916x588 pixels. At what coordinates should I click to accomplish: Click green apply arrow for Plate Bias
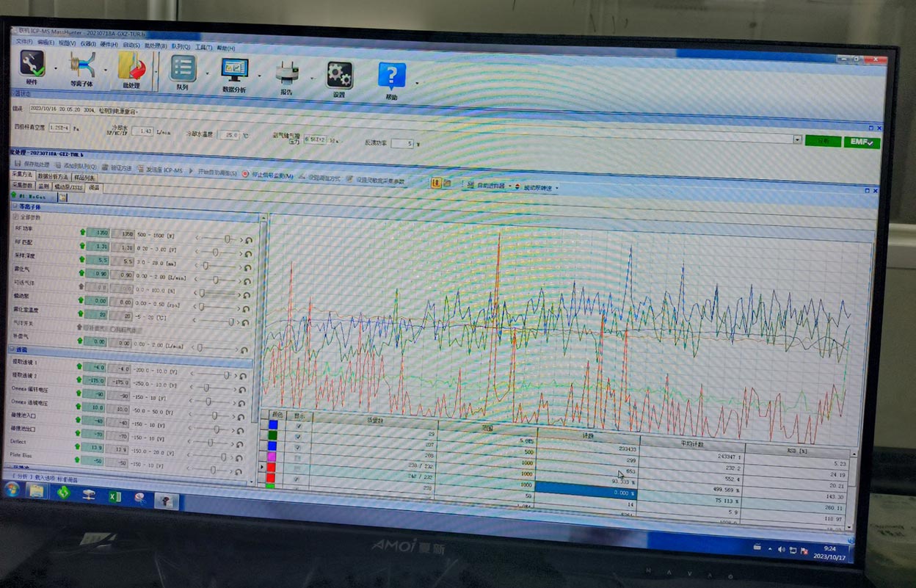pos(78,461)
